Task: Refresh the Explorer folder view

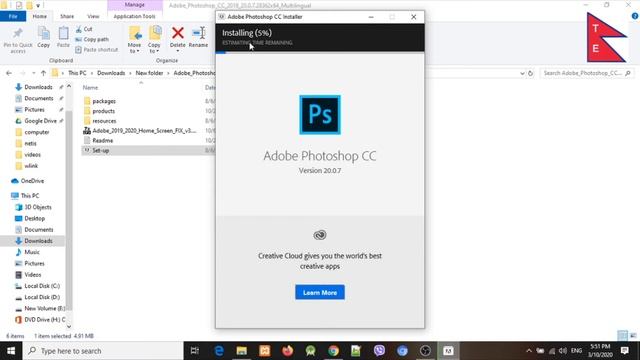Action: click(x=530, y=73)
